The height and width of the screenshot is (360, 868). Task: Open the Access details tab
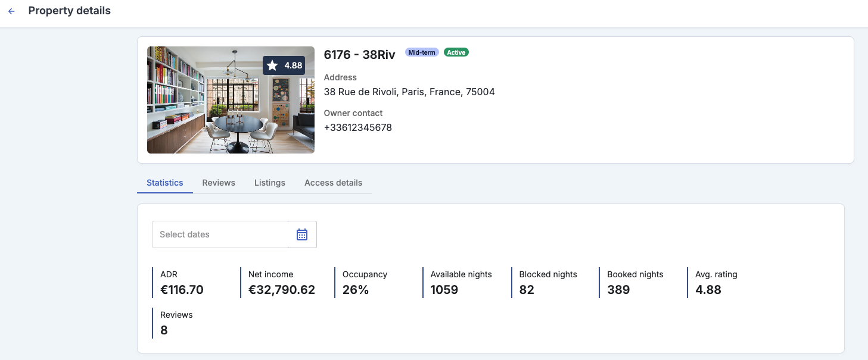333,183
